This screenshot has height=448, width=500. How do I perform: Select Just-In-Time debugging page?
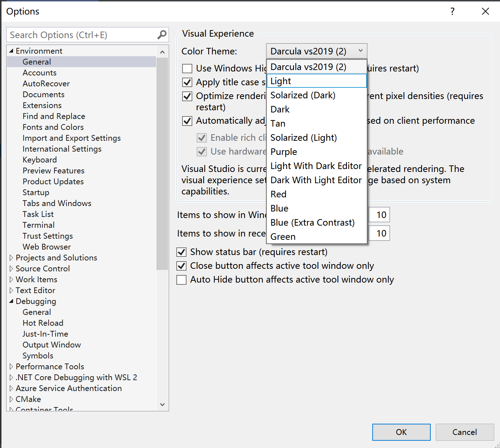pyautogui.click(x=45, y=334)
